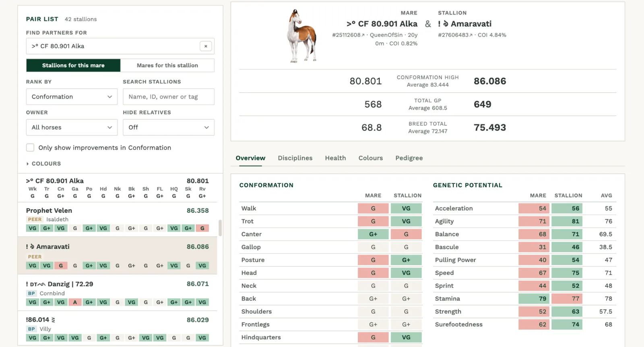
Task: Clear the Find Partners For field
Action: point(206,46)
